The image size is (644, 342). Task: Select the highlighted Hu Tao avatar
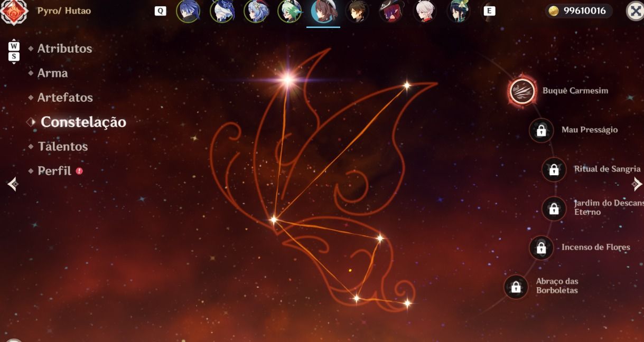pos(323,12)
